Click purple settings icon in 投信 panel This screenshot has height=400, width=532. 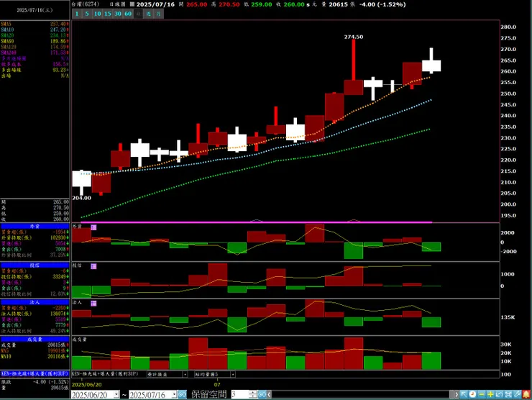coord(93,266)
